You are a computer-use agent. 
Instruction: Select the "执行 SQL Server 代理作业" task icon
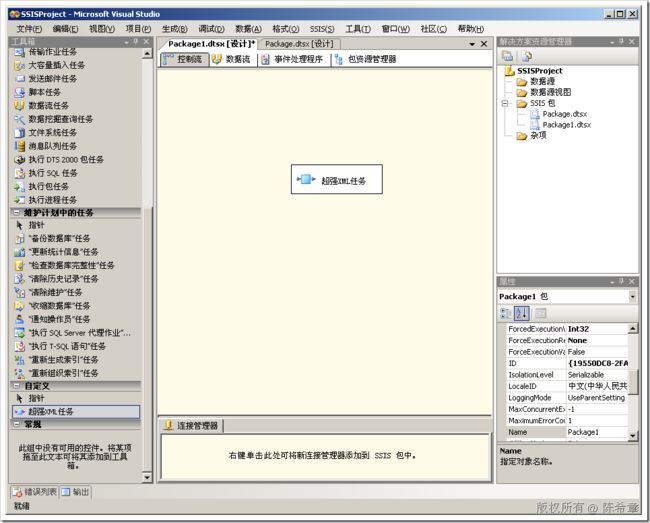pyautogui.click(x=19, y=333)
